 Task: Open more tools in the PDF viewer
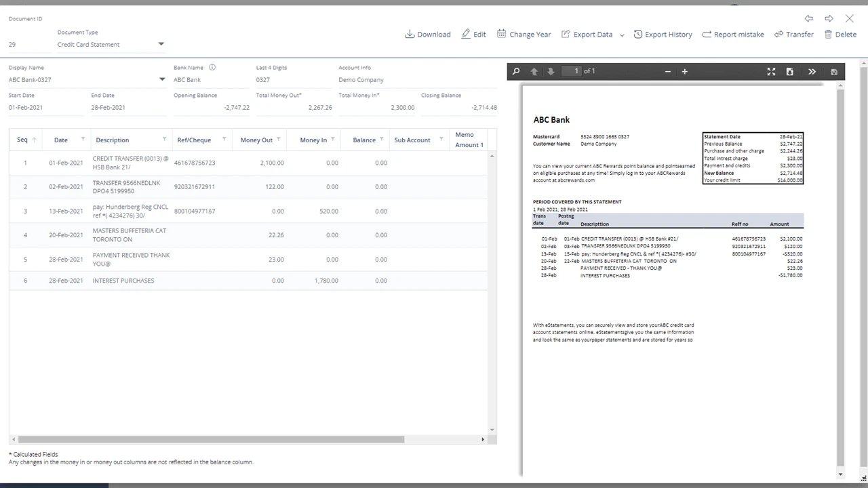click(x=812, y=71)
